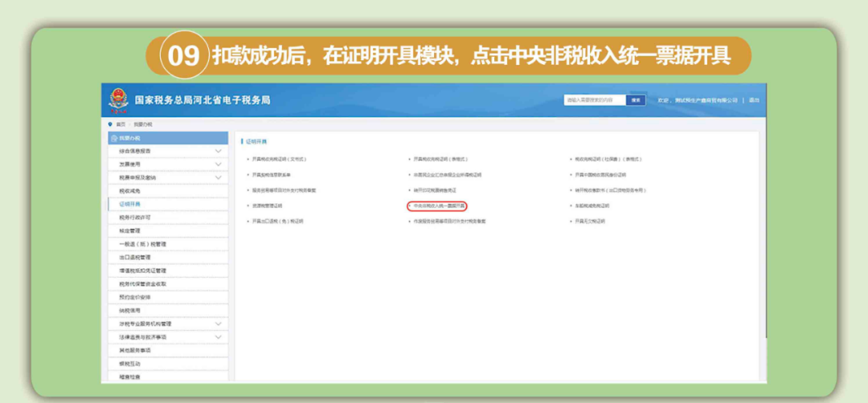This screenshot has height=403, width=868.
Task: Click the national tax emblem logo
Action: (x=118, y=100)
